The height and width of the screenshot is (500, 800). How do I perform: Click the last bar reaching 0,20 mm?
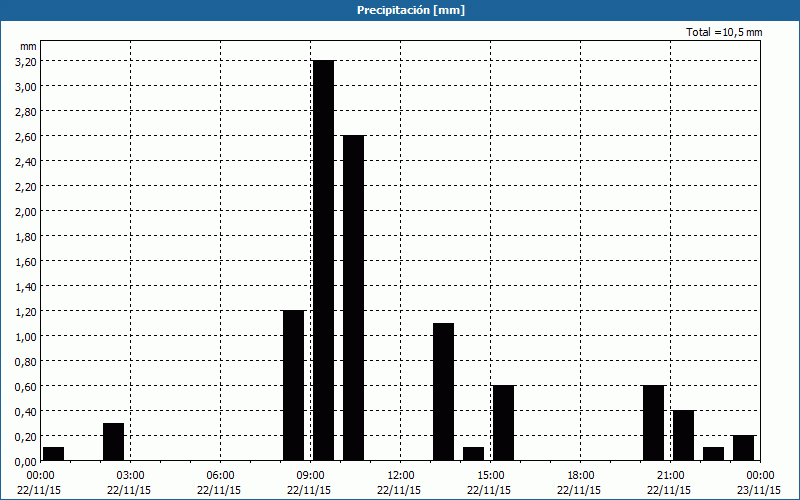tap(743, 448)
